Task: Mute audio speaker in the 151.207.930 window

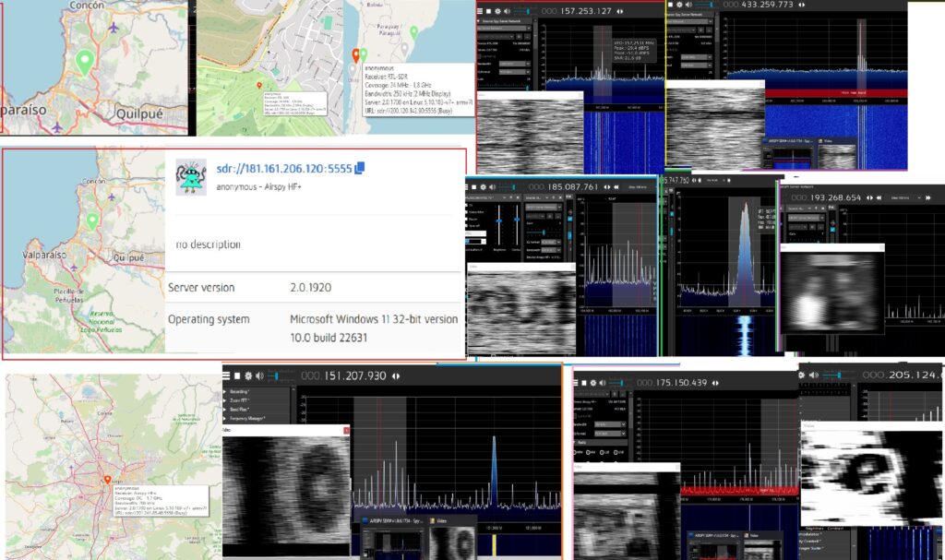Action: point(259,375)
